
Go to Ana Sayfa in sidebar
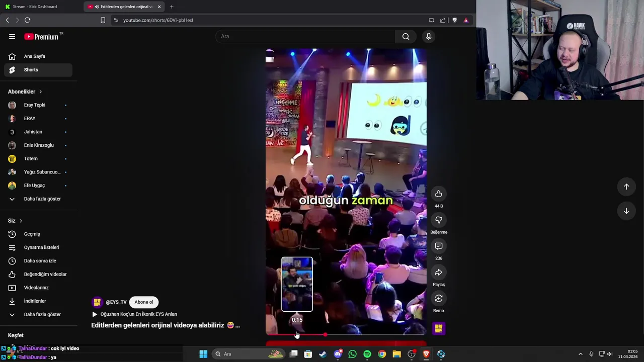coord(38,56)
